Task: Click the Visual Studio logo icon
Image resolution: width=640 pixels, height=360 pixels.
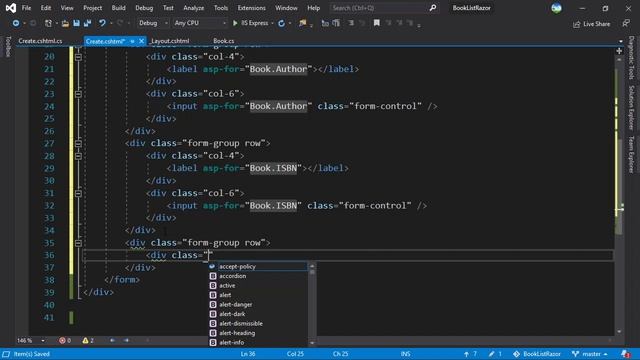Action: tap(11, 8)
